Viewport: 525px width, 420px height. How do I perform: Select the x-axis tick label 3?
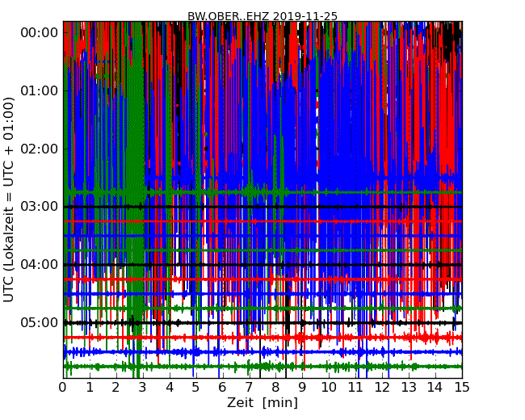coord(143,388)
